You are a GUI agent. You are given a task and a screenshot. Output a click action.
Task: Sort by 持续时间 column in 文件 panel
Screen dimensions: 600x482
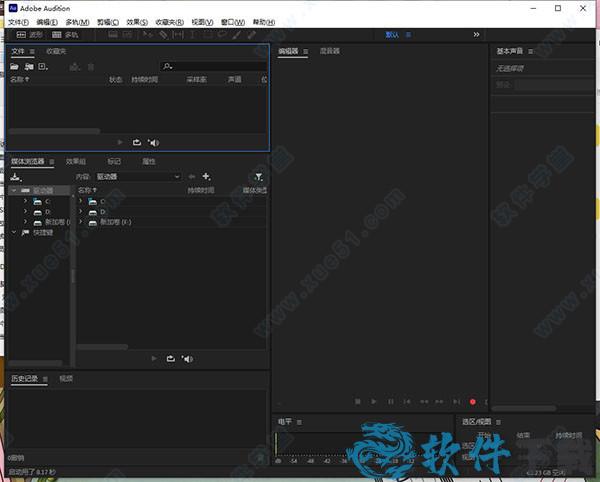(x=145, y=80)
